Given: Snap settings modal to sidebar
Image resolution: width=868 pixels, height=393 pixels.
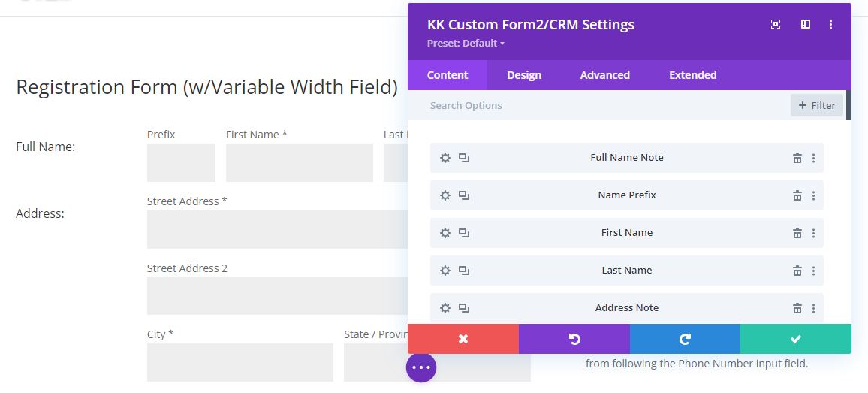Looking at the screenshot, I should [x=805, y=25].
